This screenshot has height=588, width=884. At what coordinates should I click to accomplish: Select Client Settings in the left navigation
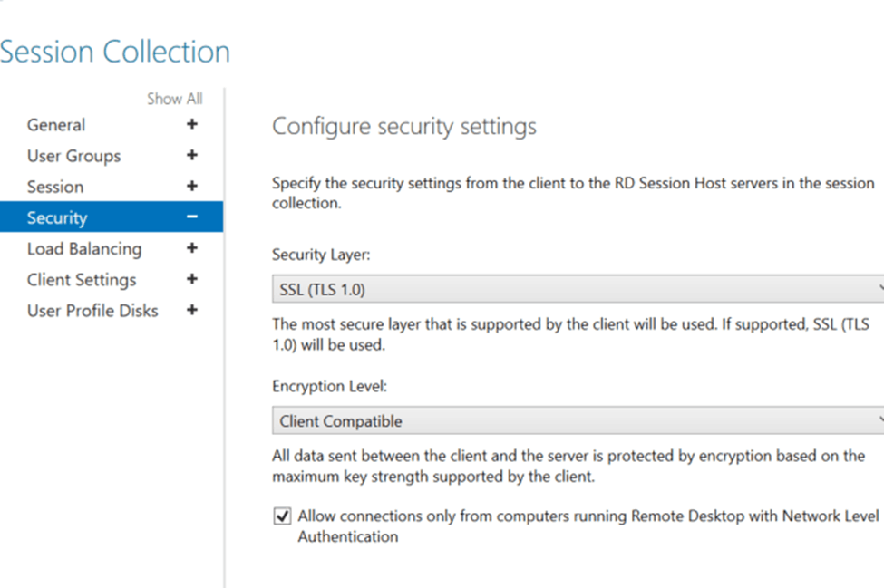point(81,279)
